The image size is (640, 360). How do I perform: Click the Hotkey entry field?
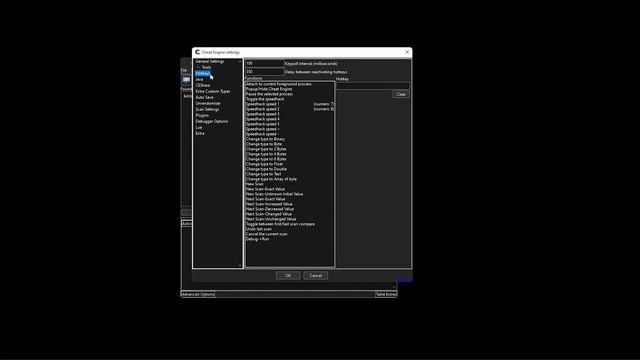pyautogui.click(x=372, y=85)
